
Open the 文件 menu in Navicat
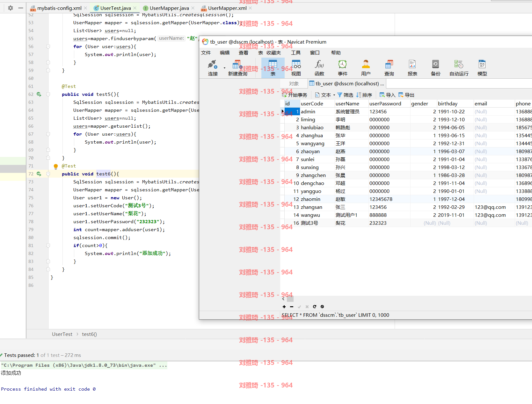pos(206,53)
